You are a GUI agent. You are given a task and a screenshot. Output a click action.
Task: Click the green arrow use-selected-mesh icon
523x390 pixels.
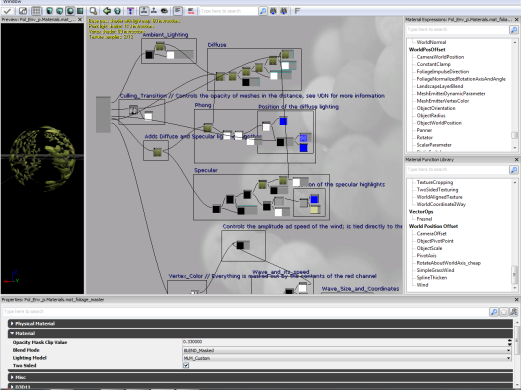(x=107, y=11)
